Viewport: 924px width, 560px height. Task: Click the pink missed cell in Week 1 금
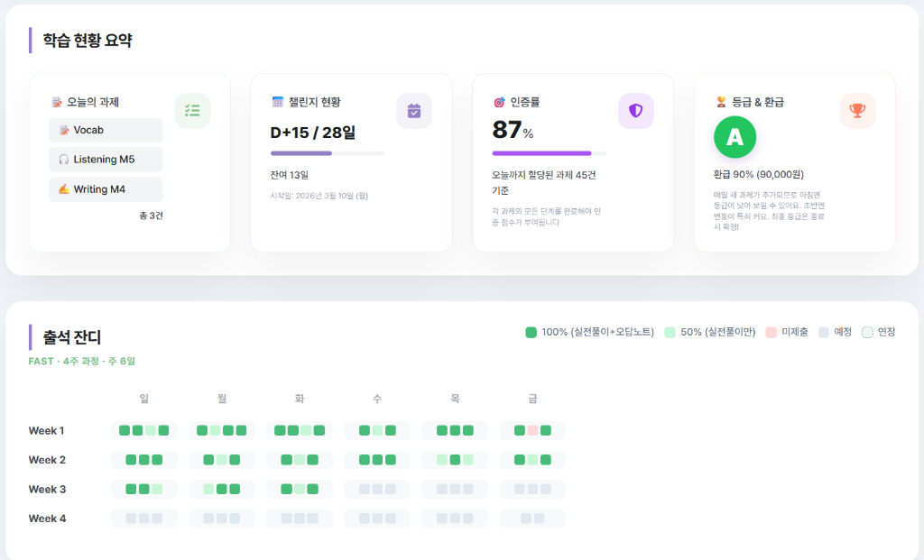tap(532, 430)
